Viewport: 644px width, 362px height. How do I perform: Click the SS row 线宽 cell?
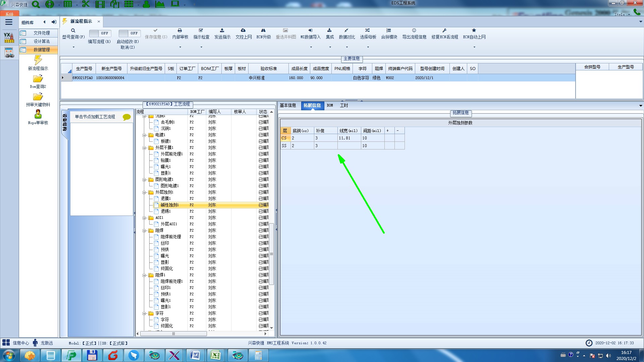[349, 146]
